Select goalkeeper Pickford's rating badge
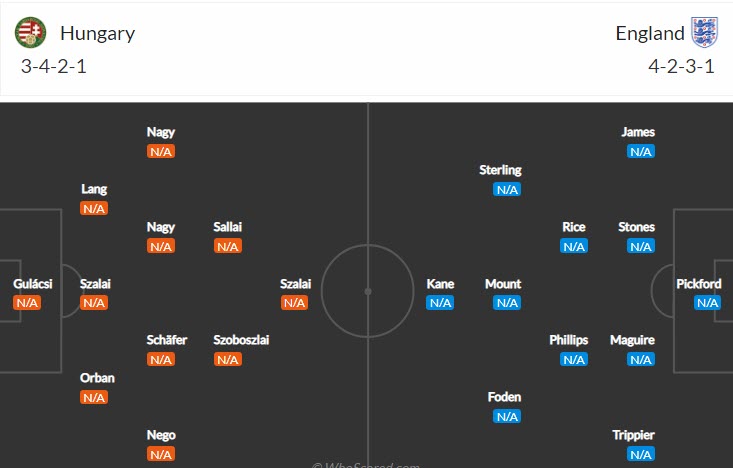 [708, 303]
